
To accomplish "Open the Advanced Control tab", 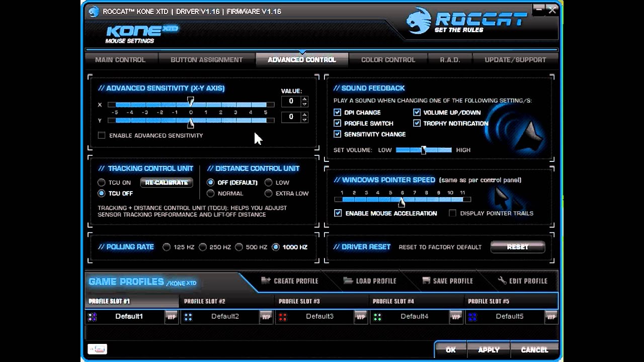I will [x=302, y=60].
